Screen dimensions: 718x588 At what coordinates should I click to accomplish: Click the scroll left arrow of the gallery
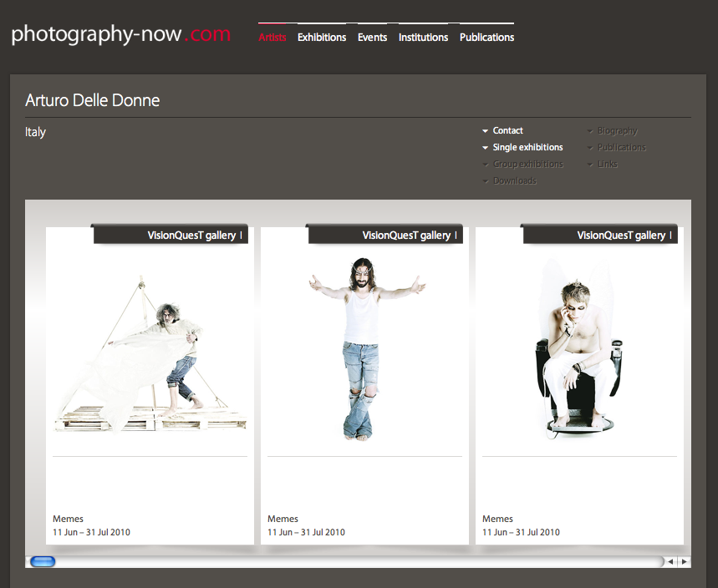coord(670,562)
